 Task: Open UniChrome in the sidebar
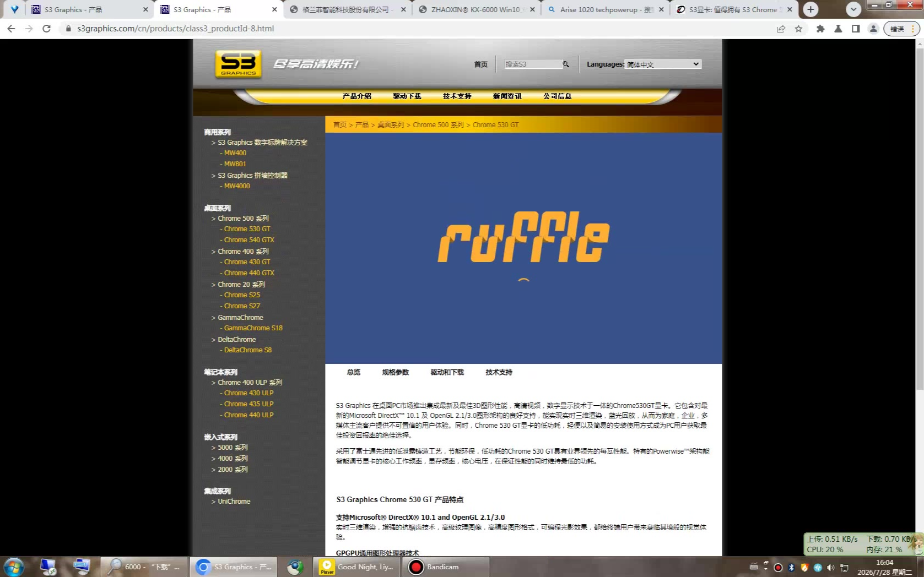234,502
